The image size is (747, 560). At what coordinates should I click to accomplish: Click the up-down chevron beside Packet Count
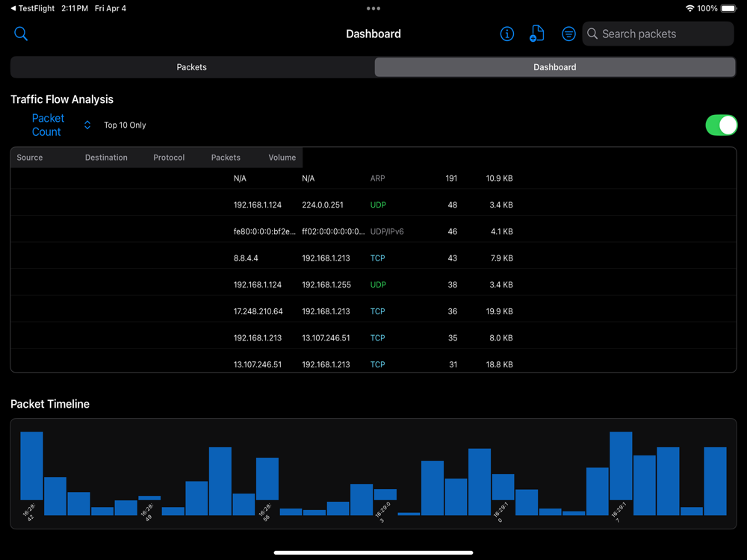tap(87, 125)
